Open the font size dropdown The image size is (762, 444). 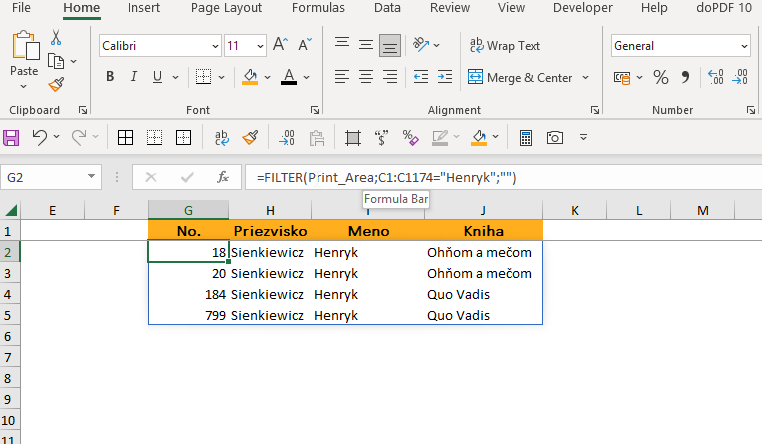pos(260,46)
